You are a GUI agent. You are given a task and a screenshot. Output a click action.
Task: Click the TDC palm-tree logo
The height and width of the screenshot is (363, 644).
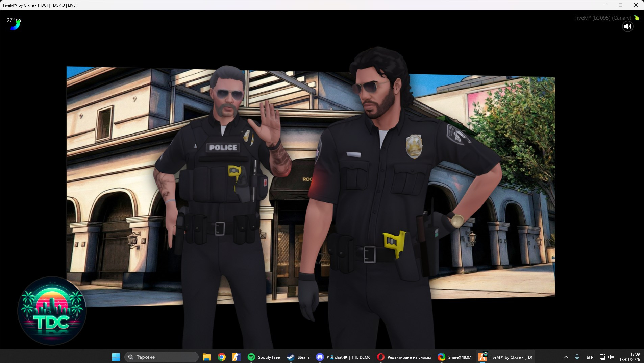[52, 311]
